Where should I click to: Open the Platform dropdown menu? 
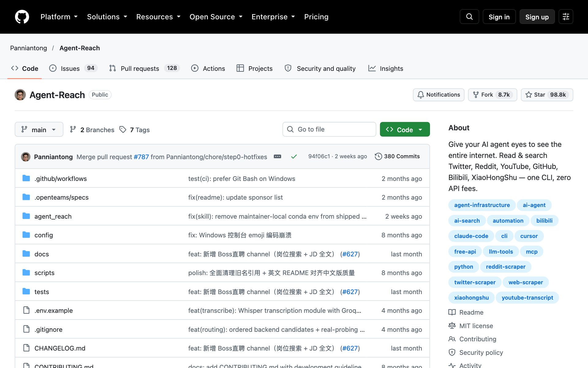click(59, 17)
